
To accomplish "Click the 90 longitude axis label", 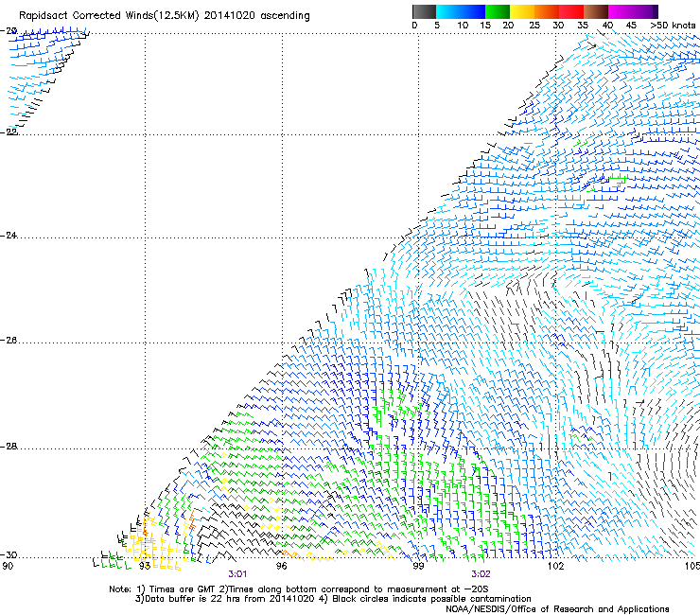I will click(8, 566).
